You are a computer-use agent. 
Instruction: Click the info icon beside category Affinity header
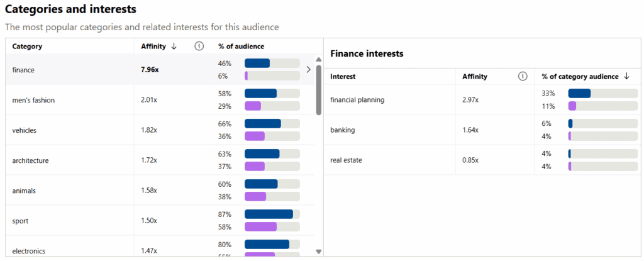pyautogui.click(x=199, y=47)
